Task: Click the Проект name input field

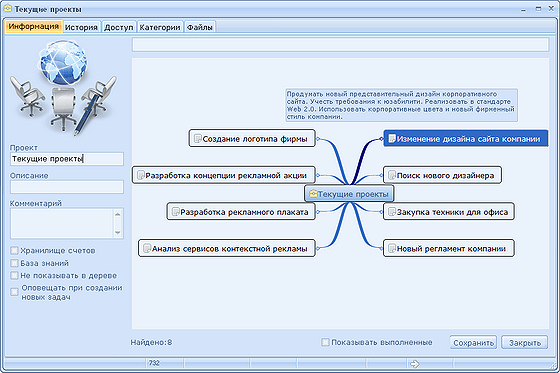Action: [67, 159]
